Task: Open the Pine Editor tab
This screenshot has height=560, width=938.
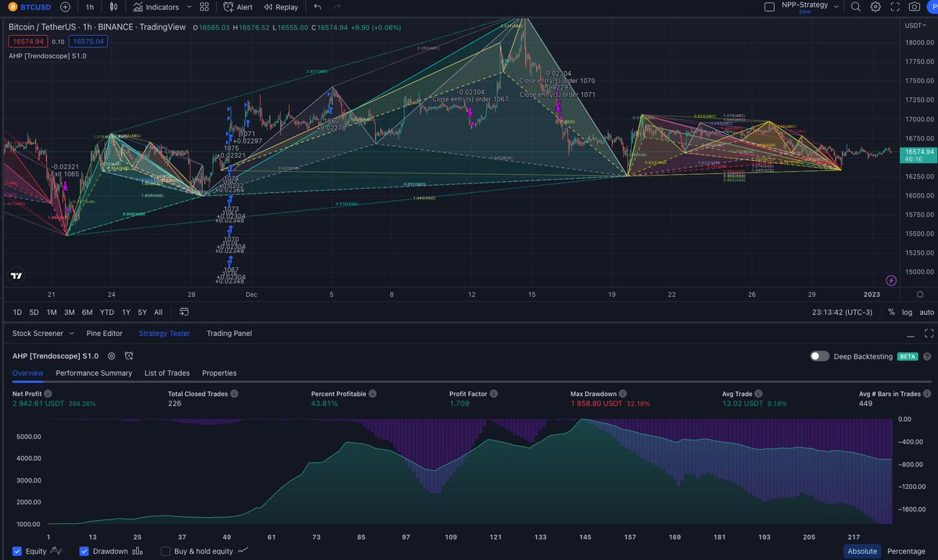Action: coord(104,334)
